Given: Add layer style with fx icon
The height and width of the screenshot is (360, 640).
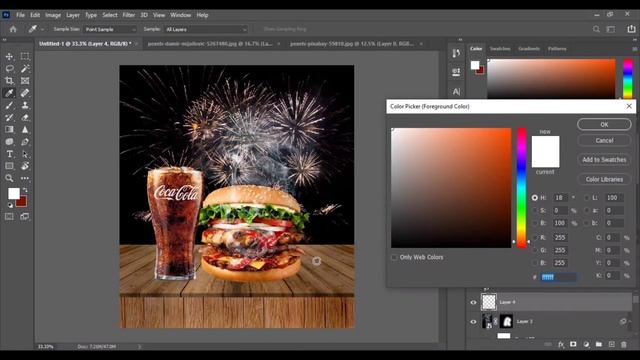Looking at the screenshot, I should point(561,344).
